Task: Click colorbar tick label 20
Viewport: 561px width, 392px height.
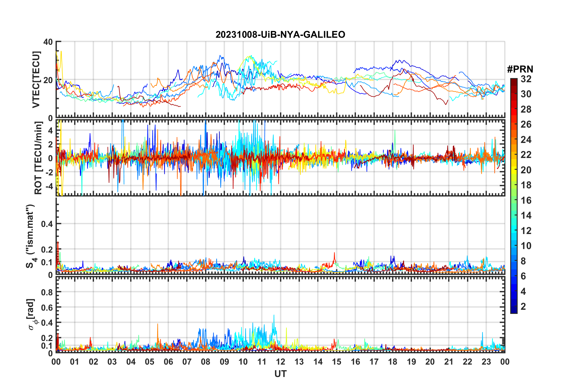Action: [x=526, y=170]
